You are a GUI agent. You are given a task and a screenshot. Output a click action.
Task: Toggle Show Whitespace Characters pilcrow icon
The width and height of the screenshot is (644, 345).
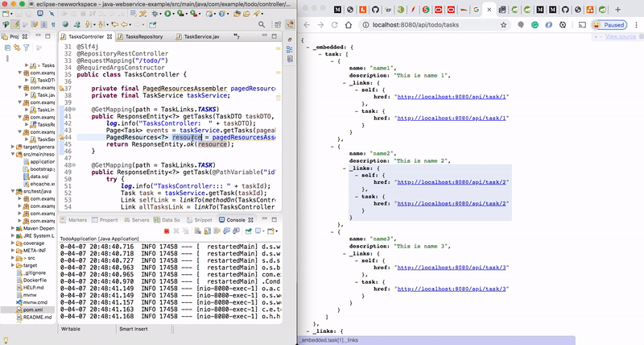coord(53,25)
